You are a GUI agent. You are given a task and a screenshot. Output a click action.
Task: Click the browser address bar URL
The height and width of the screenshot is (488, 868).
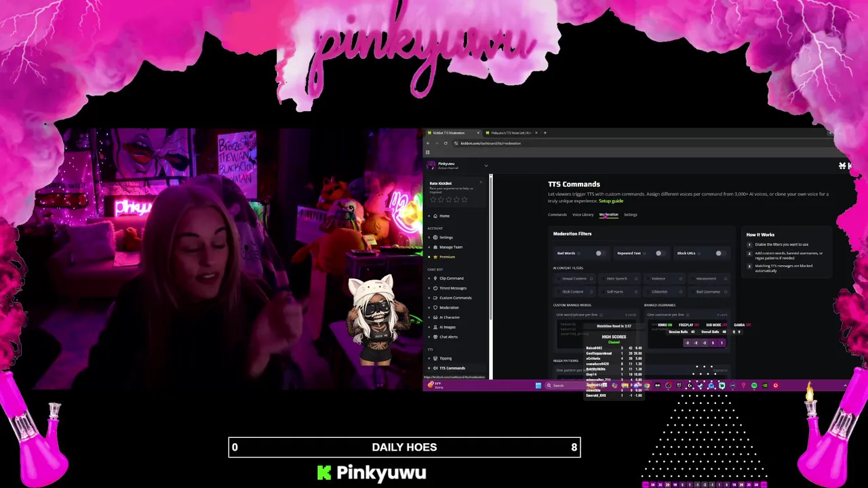click(x=490, y=143)
